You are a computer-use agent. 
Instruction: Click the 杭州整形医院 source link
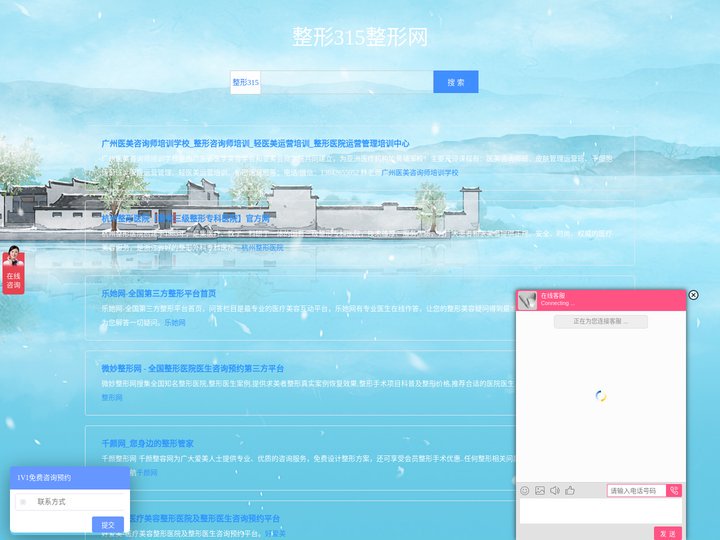tap(263, 248)
